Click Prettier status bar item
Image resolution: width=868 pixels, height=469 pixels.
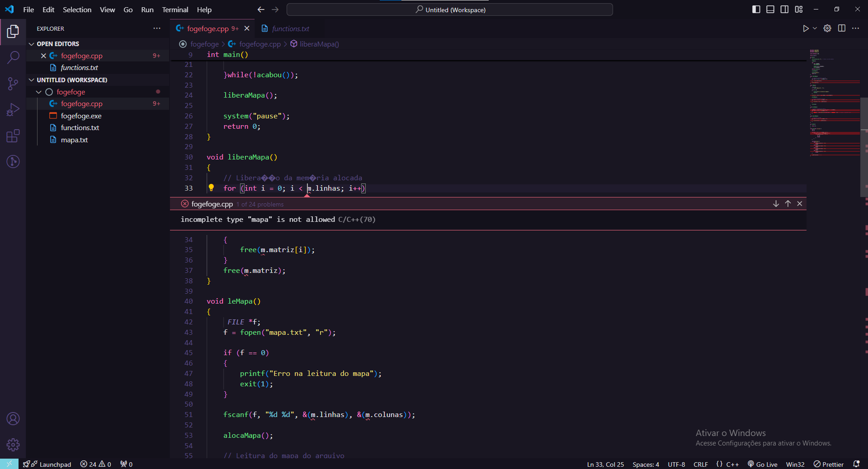tap(829, 464)
